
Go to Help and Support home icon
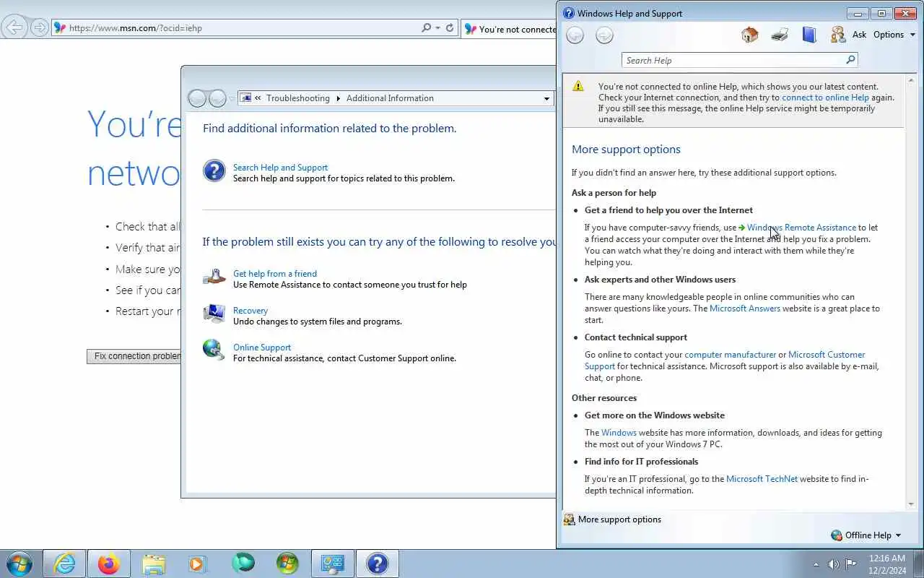click(x=750, y=35)
